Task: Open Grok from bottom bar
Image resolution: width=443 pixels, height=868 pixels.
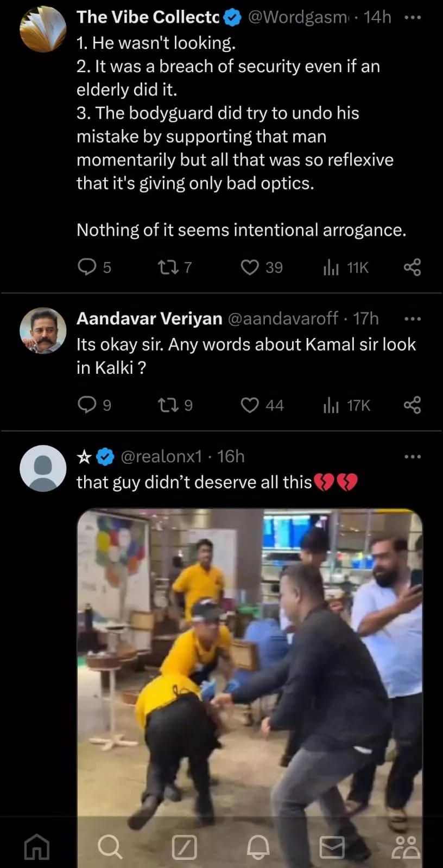Action: point(184,846)
